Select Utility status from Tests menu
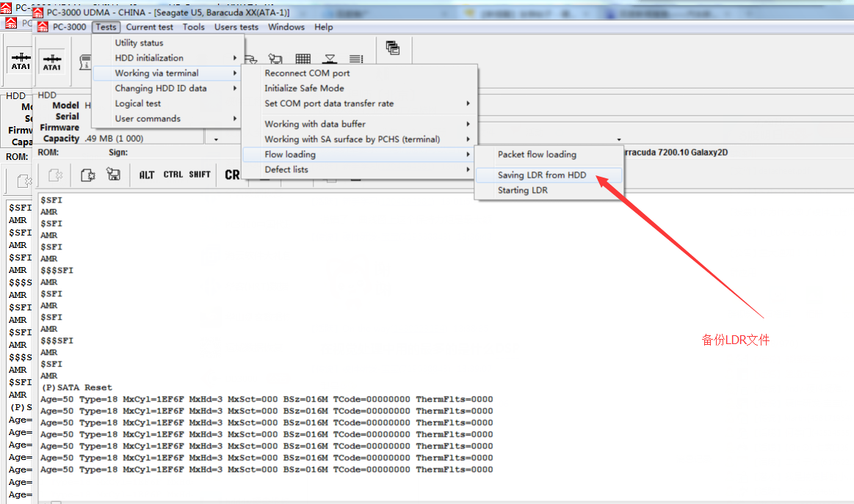Viewport: 854px width, 504px height. (167, 43)
